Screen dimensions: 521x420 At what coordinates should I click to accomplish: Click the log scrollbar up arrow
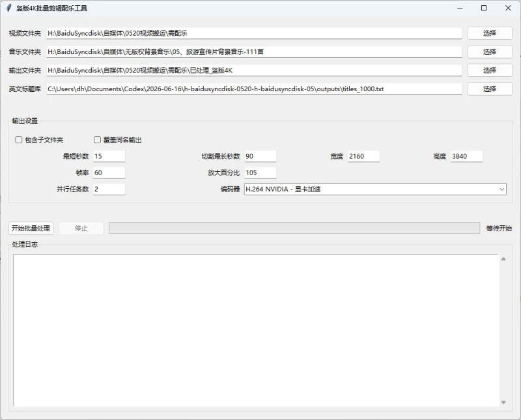pyautogui.click(x=503, y=259)
